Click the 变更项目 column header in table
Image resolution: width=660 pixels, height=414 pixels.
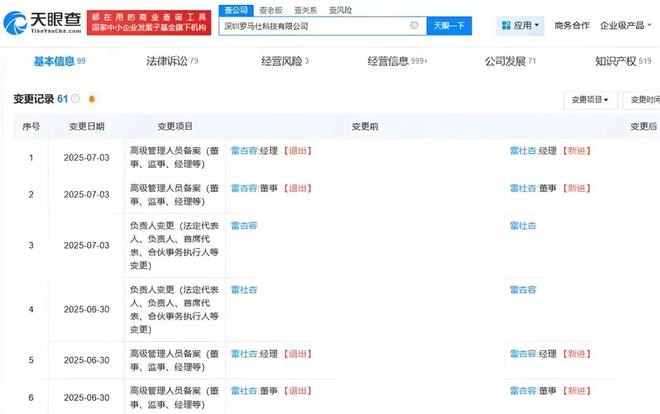click(175, 127)
